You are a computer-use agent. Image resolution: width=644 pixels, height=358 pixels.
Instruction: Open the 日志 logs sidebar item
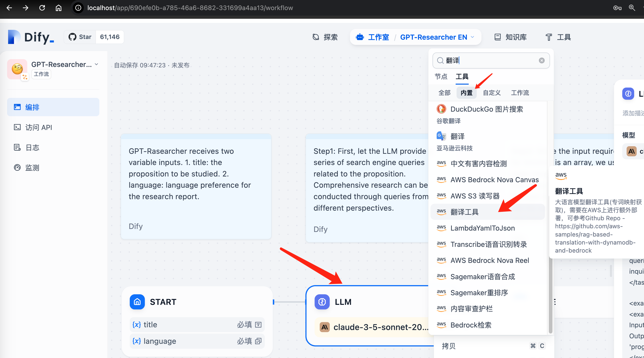pyautogui.click(x=32, y=147)
